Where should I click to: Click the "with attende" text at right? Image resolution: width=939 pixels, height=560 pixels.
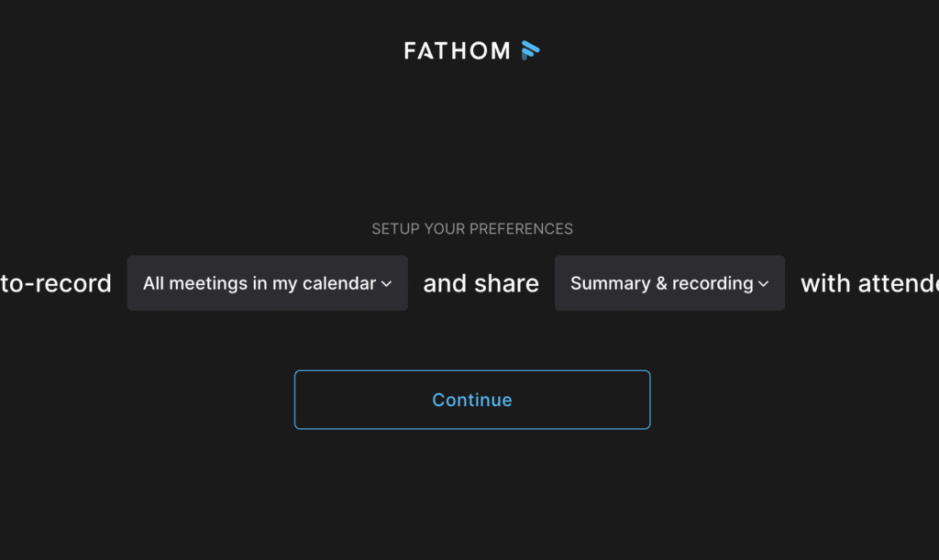coord(869,283)
